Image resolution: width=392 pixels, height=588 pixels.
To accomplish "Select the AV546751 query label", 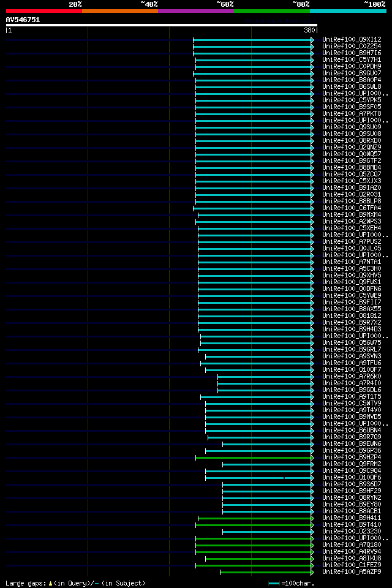I will (23, 20).
